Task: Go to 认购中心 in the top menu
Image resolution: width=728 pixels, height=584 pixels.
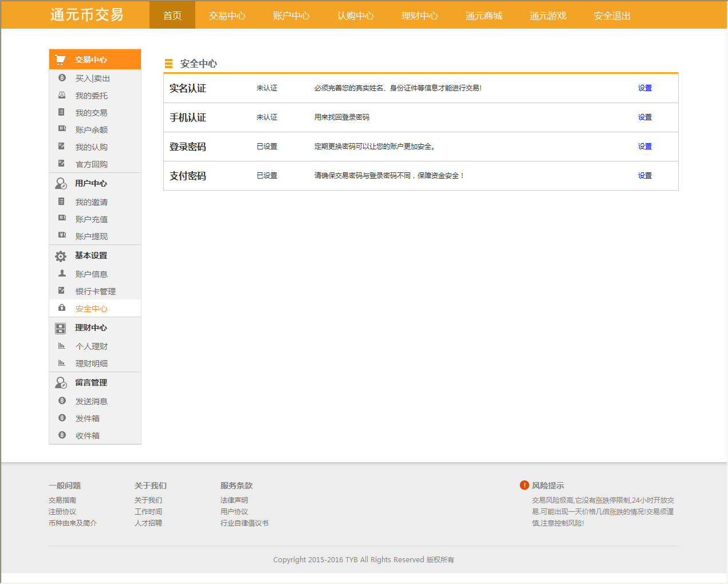Action: tap(355, 15)
